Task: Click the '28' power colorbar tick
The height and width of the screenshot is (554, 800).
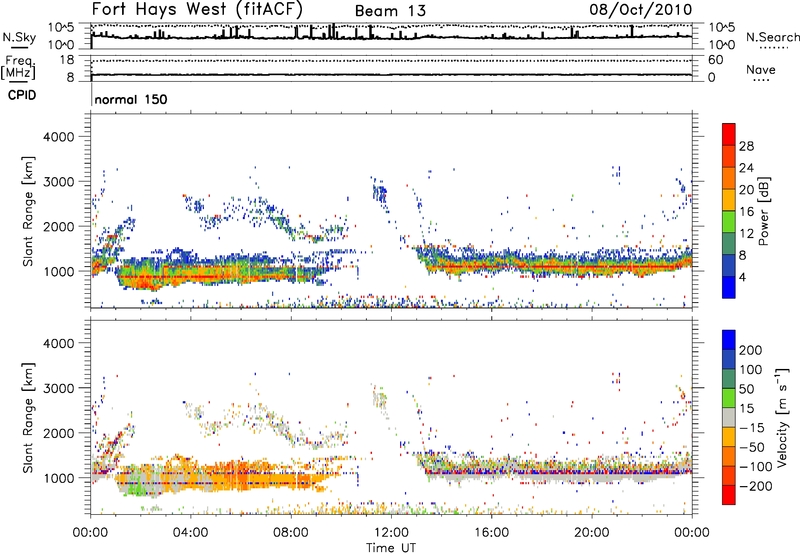Action: point(746,146)
